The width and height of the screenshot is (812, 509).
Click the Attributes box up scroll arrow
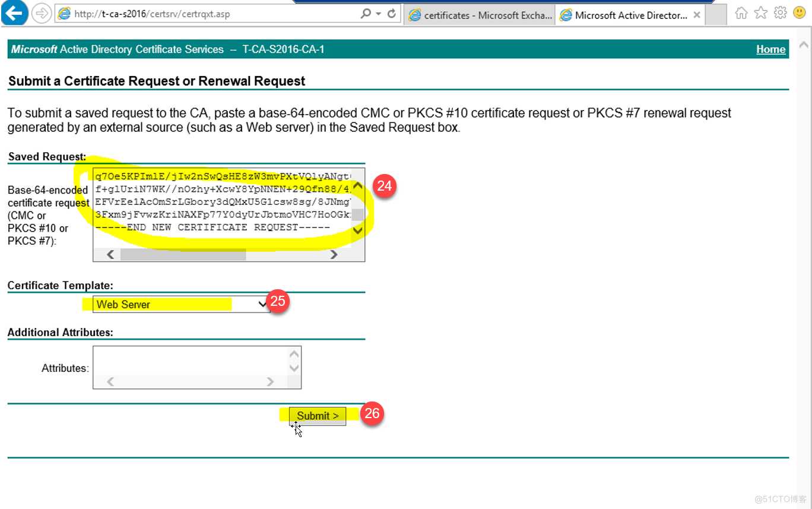(x=294, y=355)
